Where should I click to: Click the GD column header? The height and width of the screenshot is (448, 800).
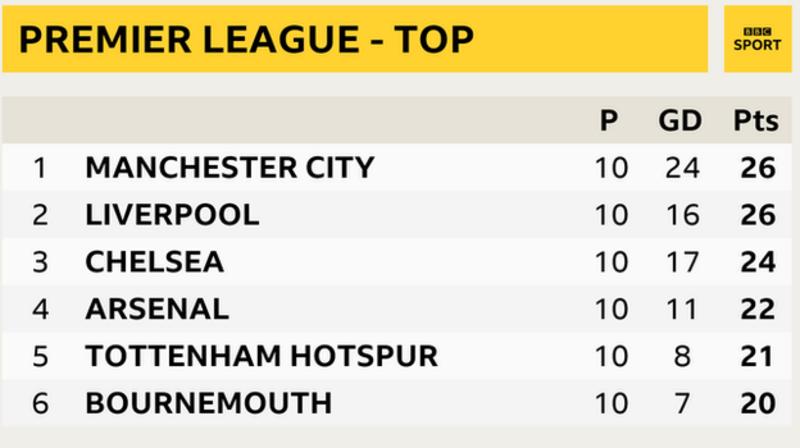click(x=680, y=121)
